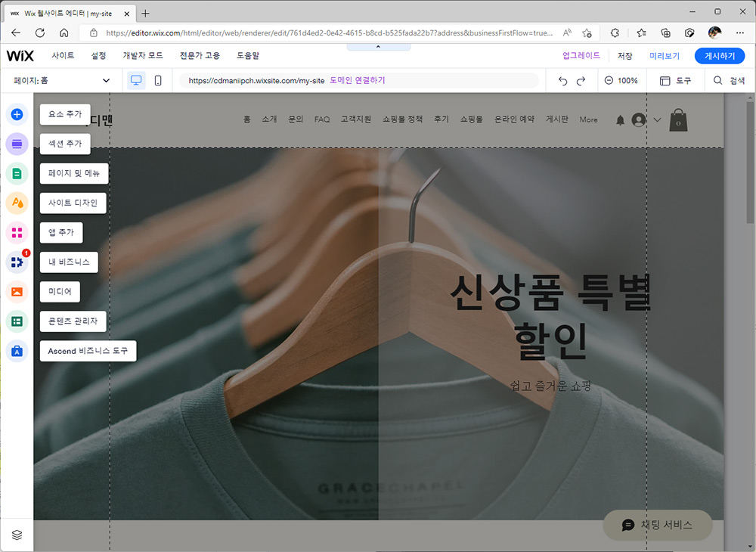Open the Content Manager sidebar icon
The image size is (756, 552).
17,321
